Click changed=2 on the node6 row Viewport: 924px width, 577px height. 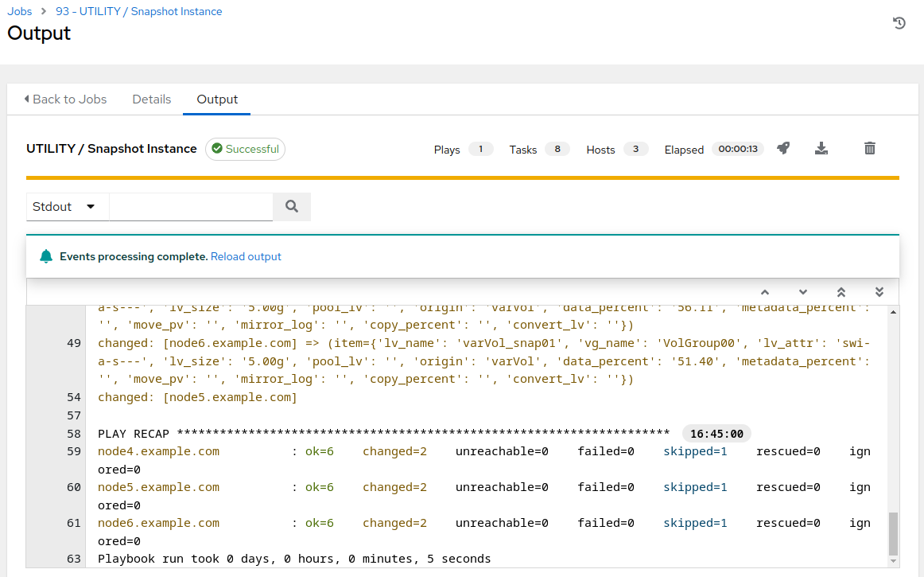[x=395, y=523]
